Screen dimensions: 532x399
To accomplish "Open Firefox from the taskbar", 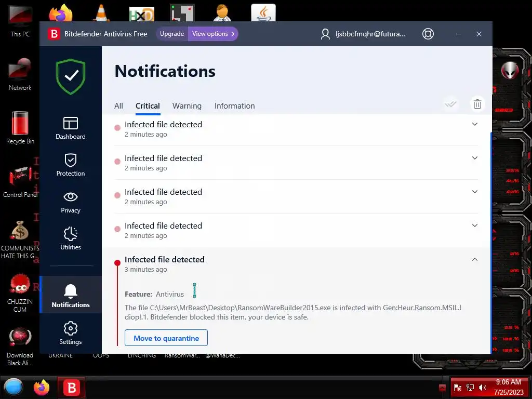I will [x=42, y=387].
